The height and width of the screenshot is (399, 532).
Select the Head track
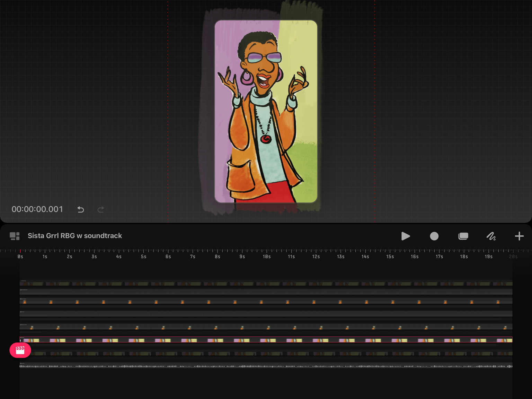[266, 313]
